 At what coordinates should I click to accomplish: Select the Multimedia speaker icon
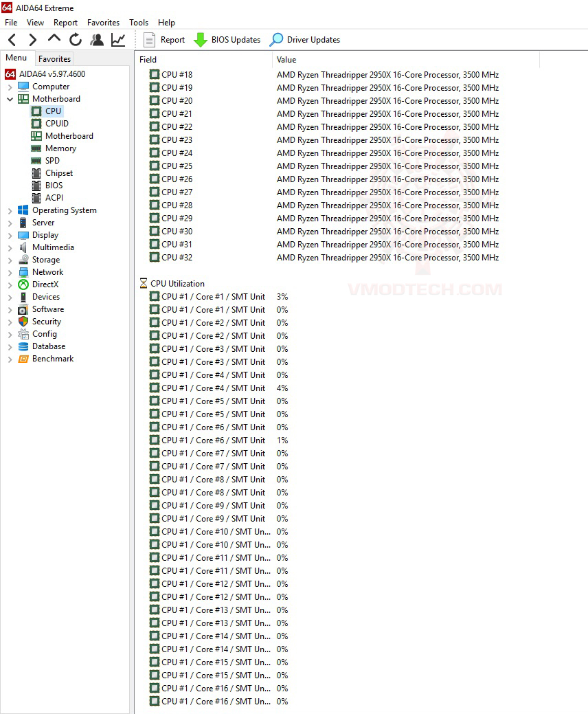[23, 247]
